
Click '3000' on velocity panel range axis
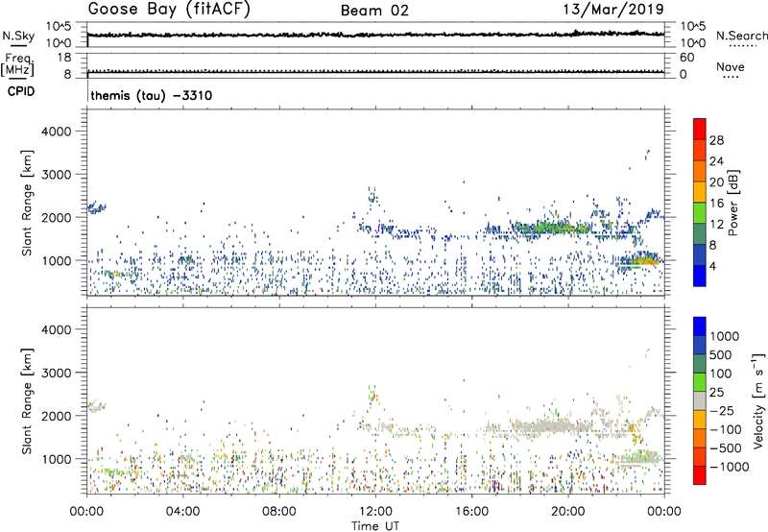click(56, 373)
